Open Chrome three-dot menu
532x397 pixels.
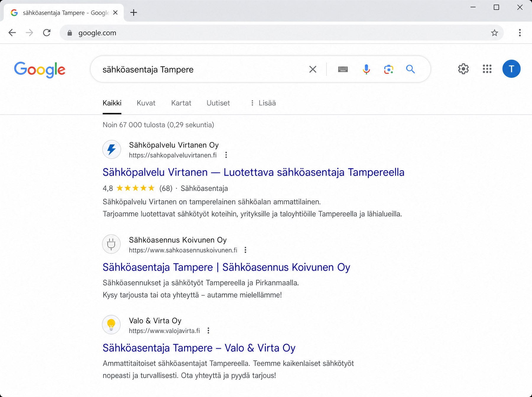(x=520, y=33)
